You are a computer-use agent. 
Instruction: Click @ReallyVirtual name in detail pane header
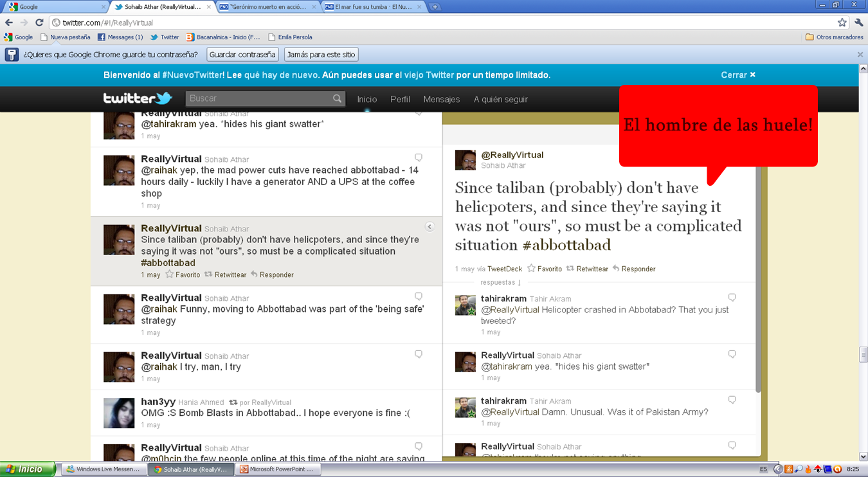click(512, 155)
